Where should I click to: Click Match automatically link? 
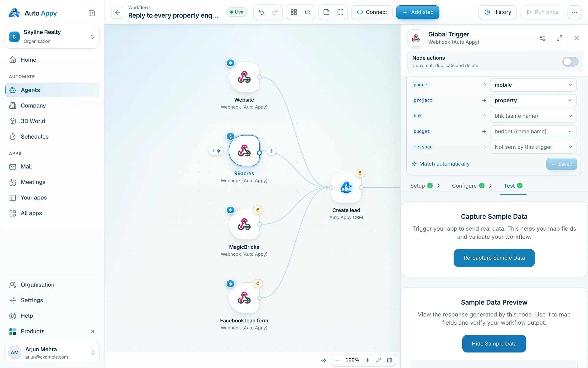click(441, 164)
